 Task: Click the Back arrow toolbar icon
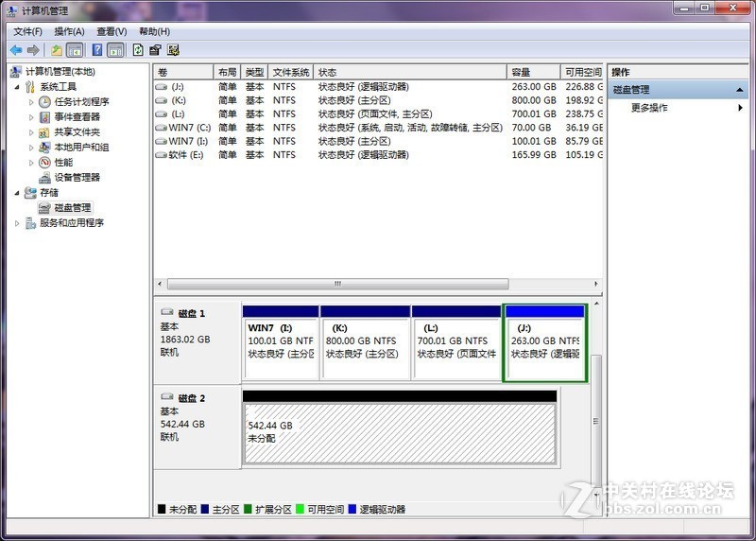coord(16,50)
